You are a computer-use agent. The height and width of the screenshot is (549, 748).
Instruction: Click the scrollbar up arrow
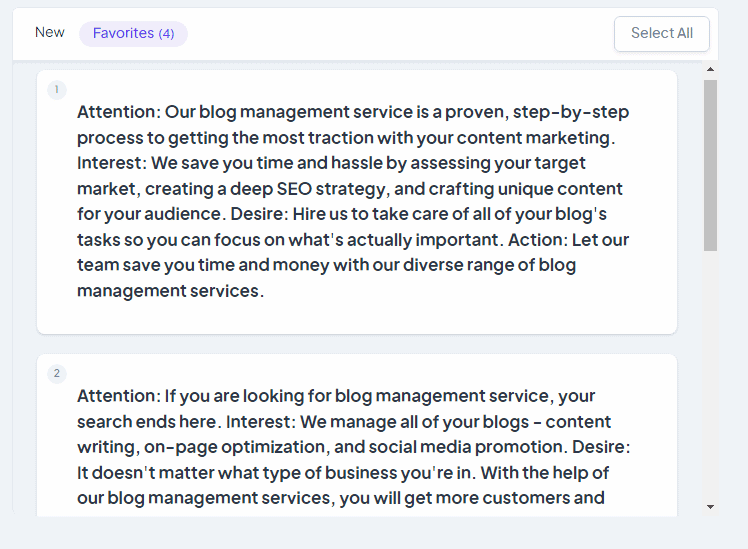(710, 70)
